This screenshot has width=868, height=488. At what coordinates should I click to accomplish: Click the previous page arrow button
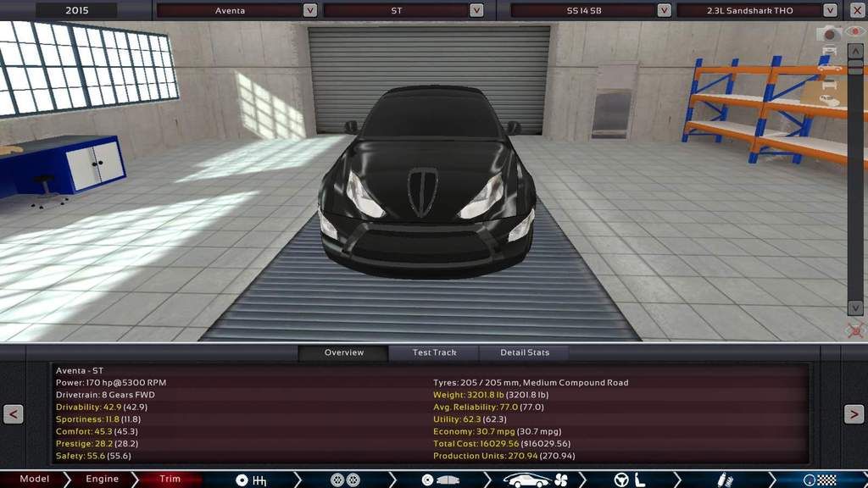(14, 413)
